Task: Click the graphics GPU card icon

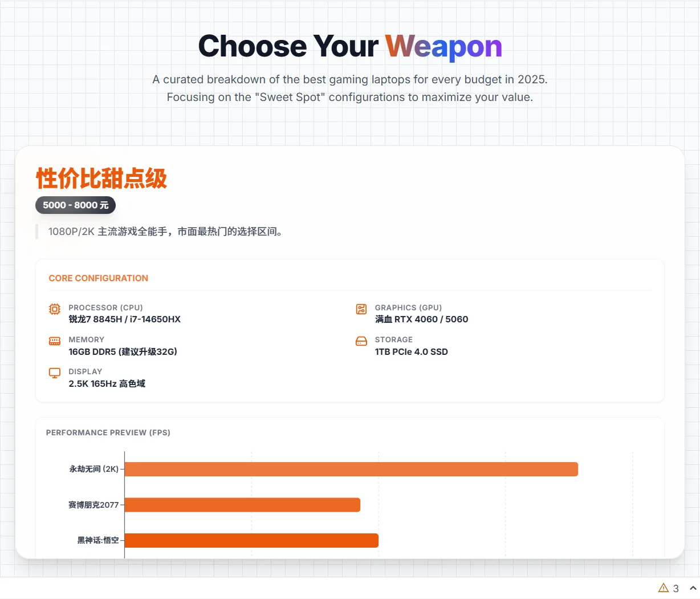Action: tap(361, 309)
